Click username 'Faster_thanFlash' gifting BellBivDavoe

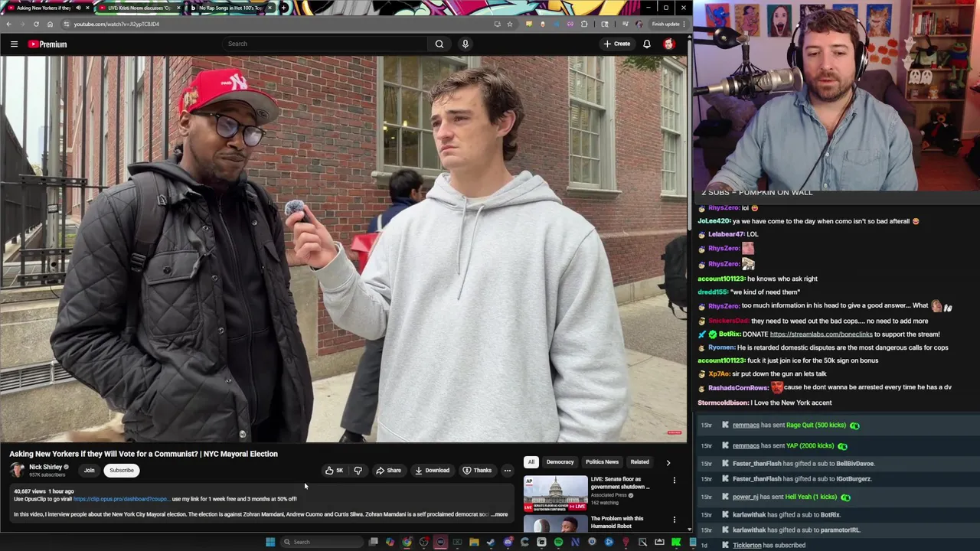[x=757, y=464]
